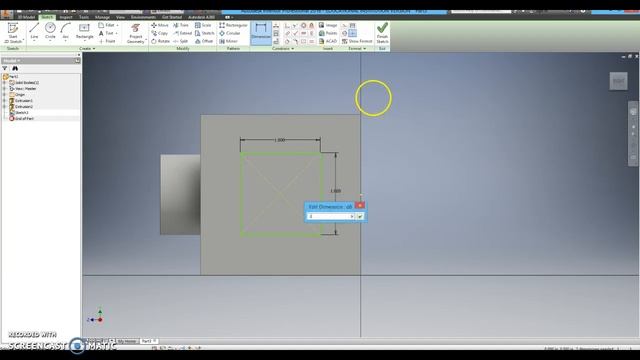This screenshot has height=360, width=640.
Task: Select the Rotate tool
Action: [160, 41]
